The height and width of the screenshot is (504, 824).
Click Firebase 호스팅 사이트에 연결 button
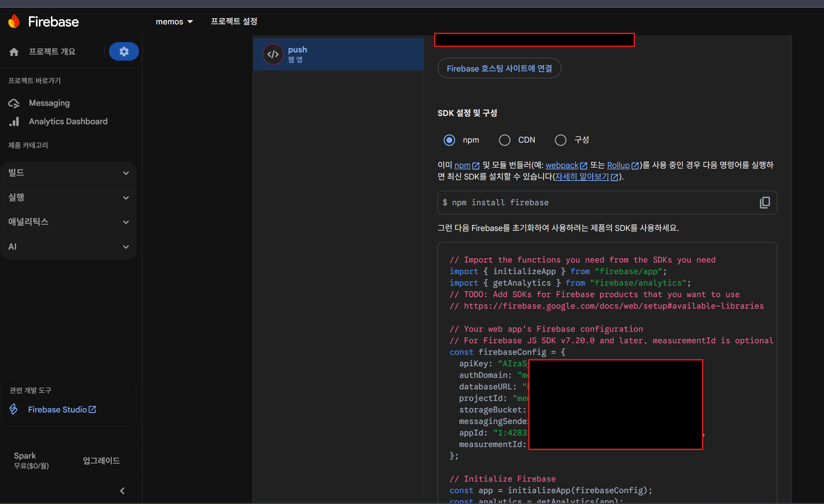pos(499,68)
